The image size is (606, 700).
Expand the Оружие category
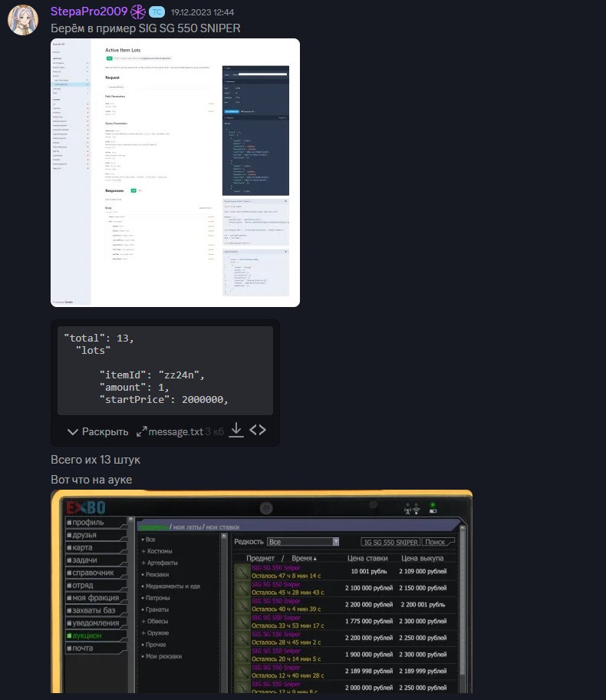click(155, 633)
